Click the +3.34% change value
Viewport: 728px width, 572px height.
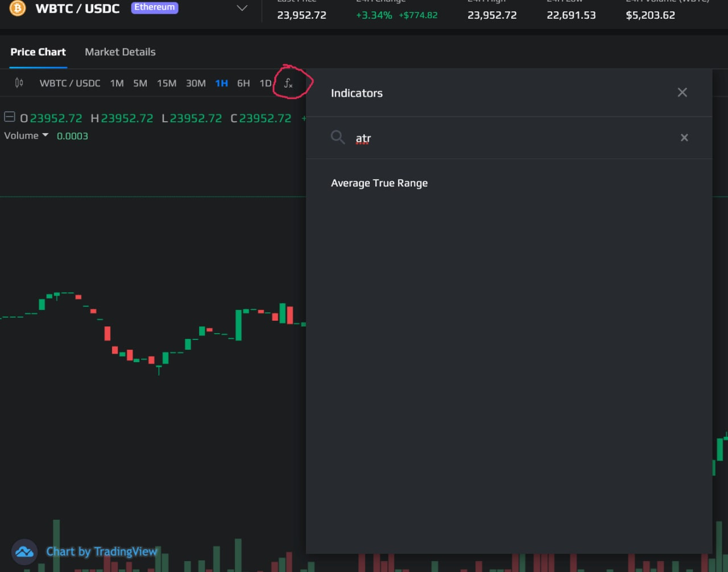click(x=374, y=15)
